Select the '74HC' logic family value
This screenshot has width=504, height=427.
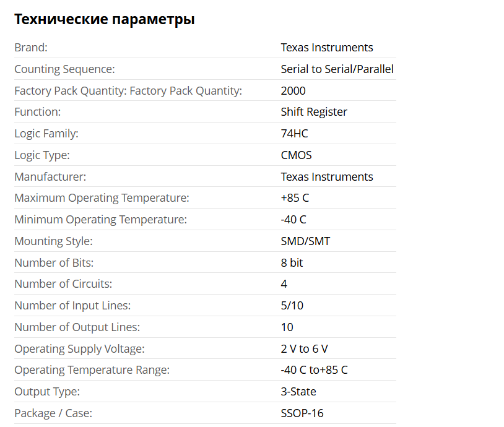(294, 134)
